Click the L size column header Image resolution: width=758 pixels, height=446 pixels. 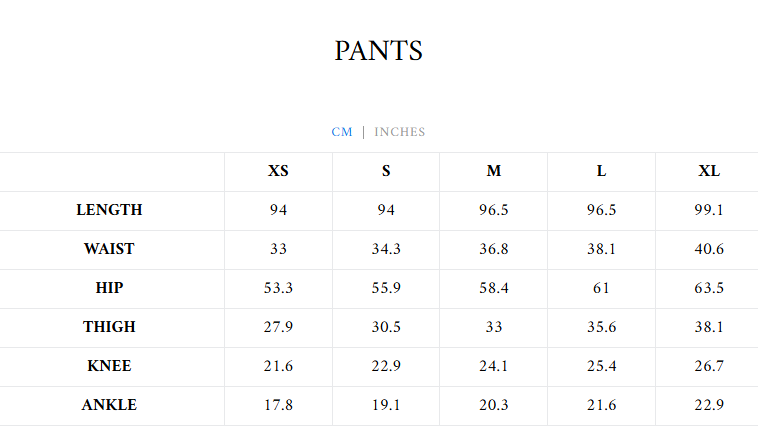point(601,171)
